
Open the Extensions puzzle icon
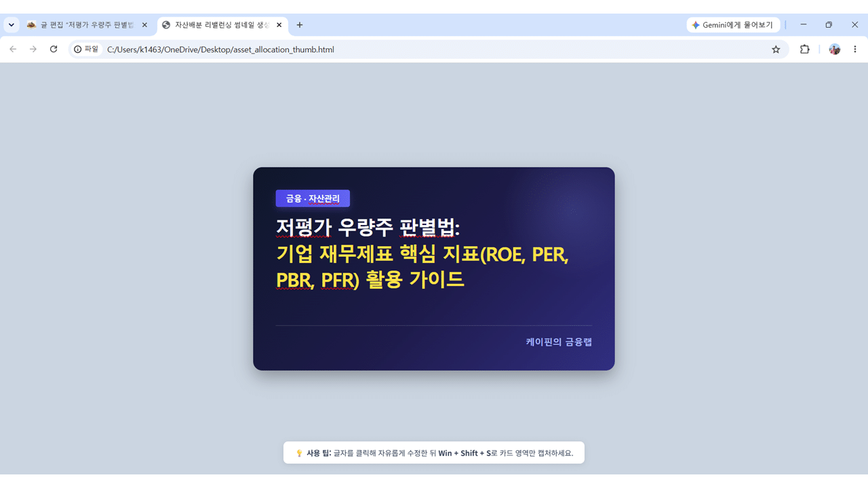805,49
